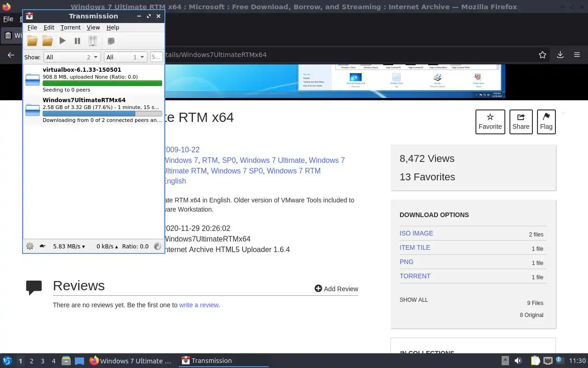The height and width of the screenshot is (368, 588).
Task: Click the folder icon beside the Start button
Action: coord(47,41)
